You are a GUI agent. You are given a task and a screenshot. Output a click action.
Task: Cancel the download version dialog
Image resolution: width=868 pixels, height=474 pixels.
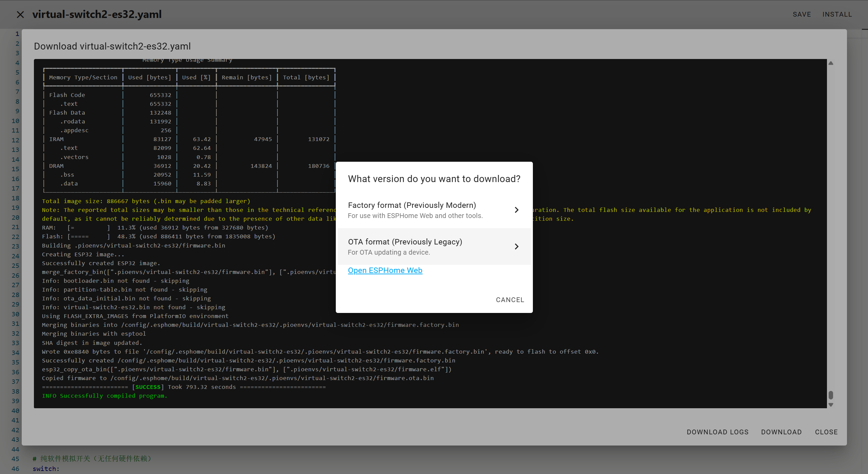click(510, 300)
